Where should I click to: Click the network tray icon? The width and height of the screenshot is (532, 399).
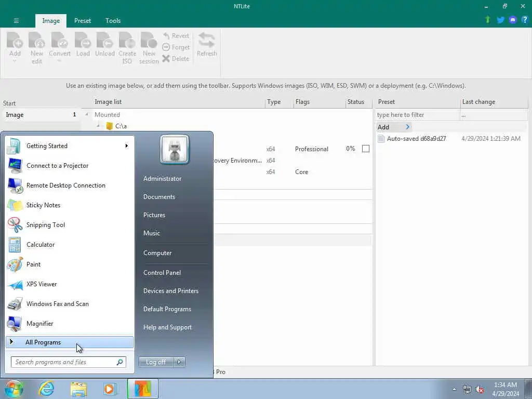pyautogui.click(x=467, y=390)
